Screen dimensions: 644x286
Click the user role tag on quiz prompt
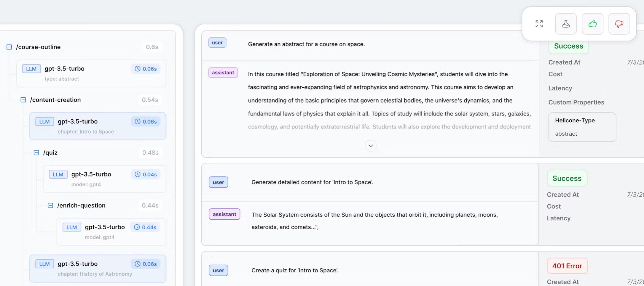pos(218,270)
